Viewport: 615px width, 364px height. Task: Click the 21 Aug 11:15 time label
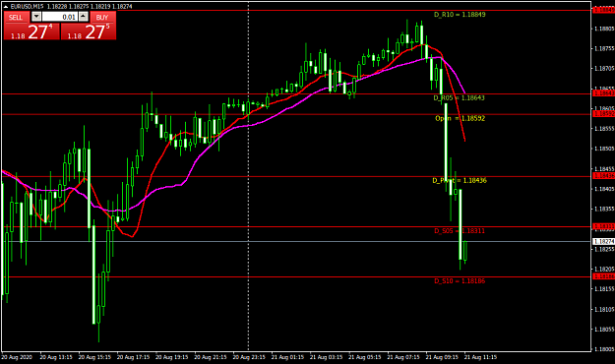(x=480, y=357)
